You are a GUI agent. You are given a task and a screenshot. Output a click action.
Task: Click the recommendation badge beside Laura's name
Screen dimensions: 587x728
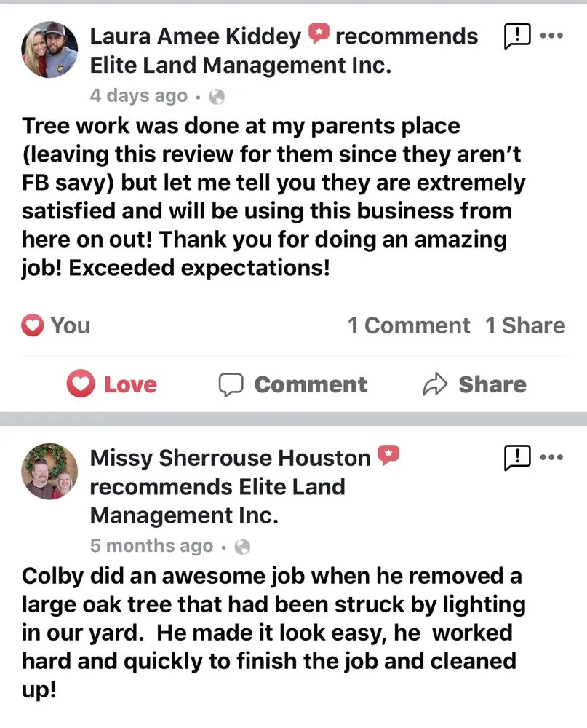319,34
